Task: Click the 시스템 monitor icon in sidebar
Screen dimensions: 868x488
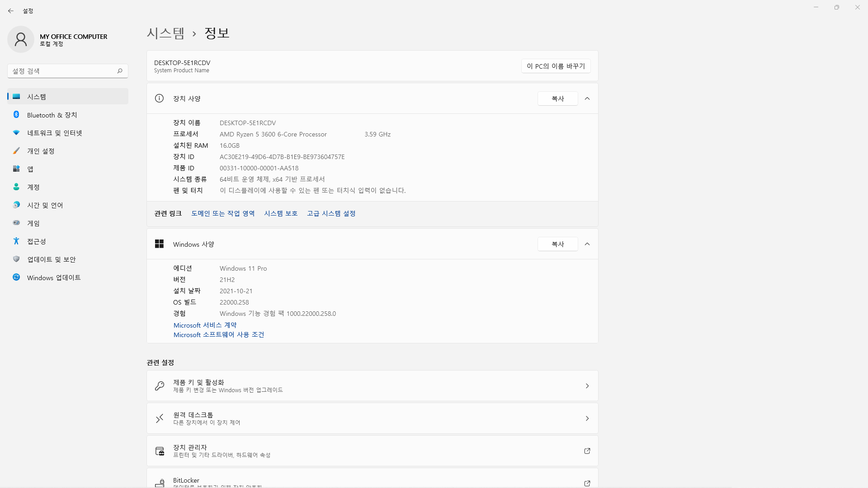Action: [16, 97]
